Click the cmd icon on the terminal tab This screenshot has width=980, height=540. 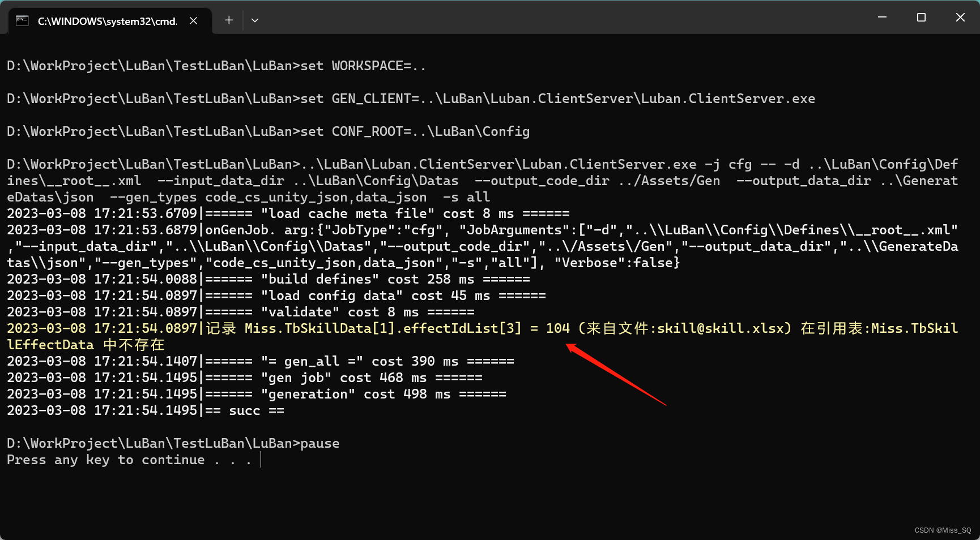pyautogui.click(x=22, y=20)
